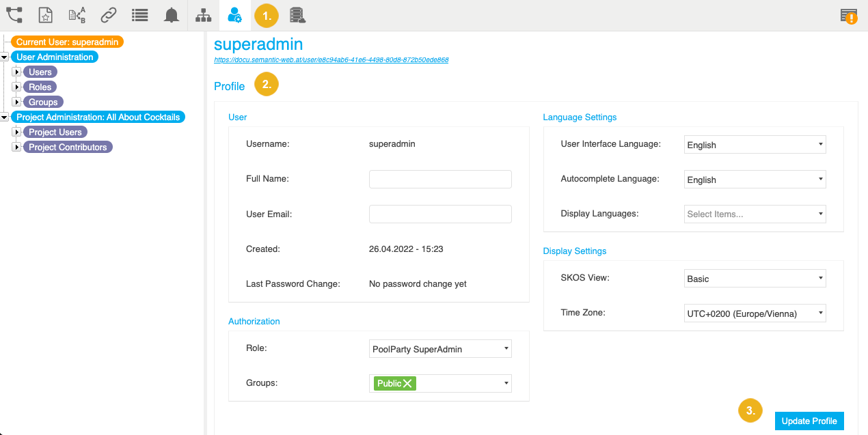The image size is (868, 435).
Task: Remove the Public group tag
Action: click(x=407, y=383)
